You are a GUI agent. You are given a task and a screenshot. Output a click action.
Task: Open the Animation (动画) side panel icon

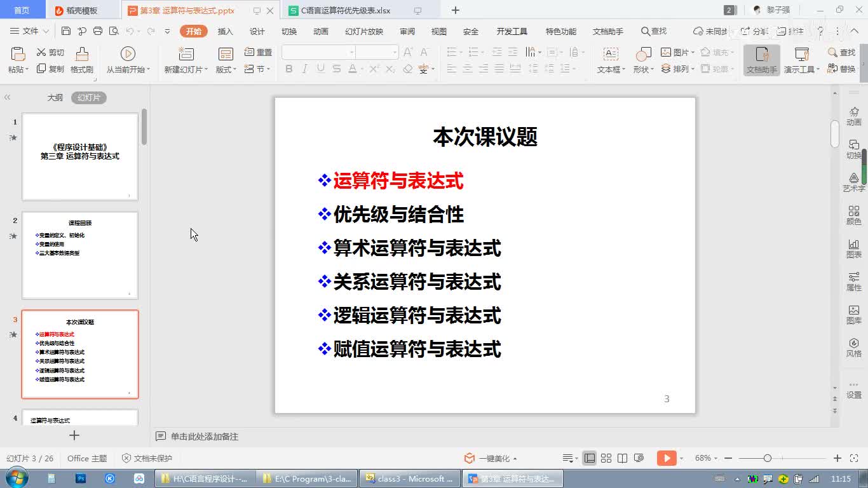pos(853,116)
